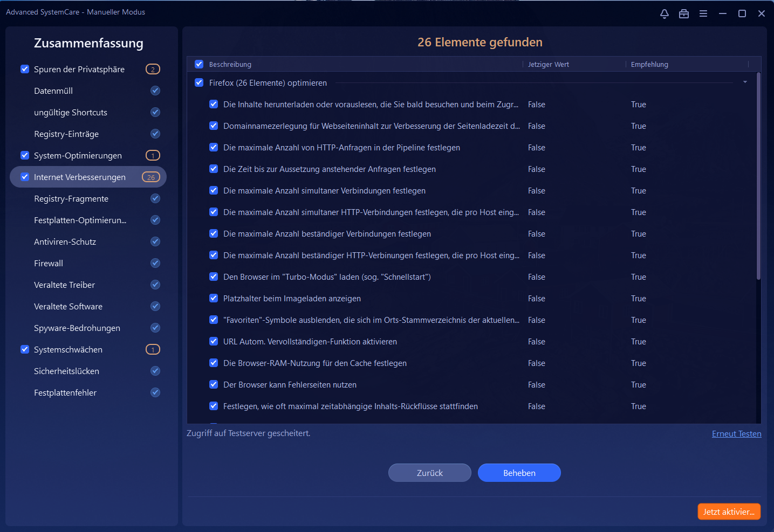Click the Jetzt aktivier... button
Image resolution: width=774 pixels, height=532 pixels.
pyautogui.click(x=729, y=512)
